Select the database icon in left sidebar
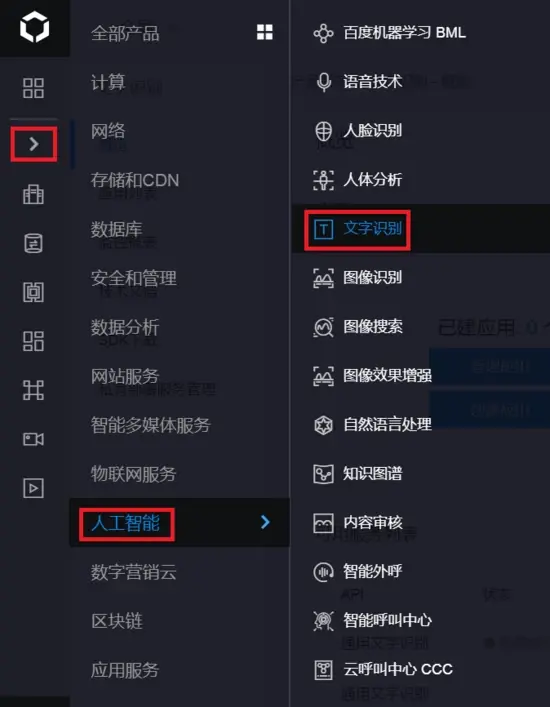The image size is (550, 707). (33, 243)
